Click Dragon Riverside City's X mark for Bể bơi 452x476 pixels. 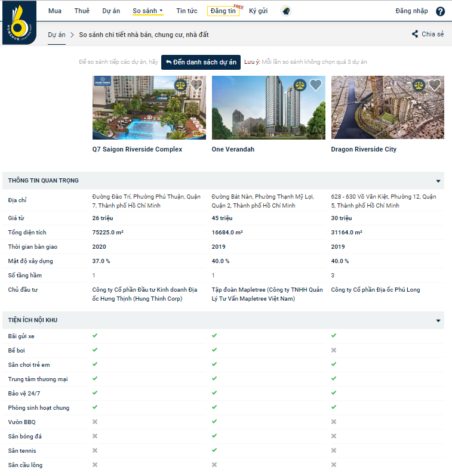pyautogui.click(x=334, y=350)
